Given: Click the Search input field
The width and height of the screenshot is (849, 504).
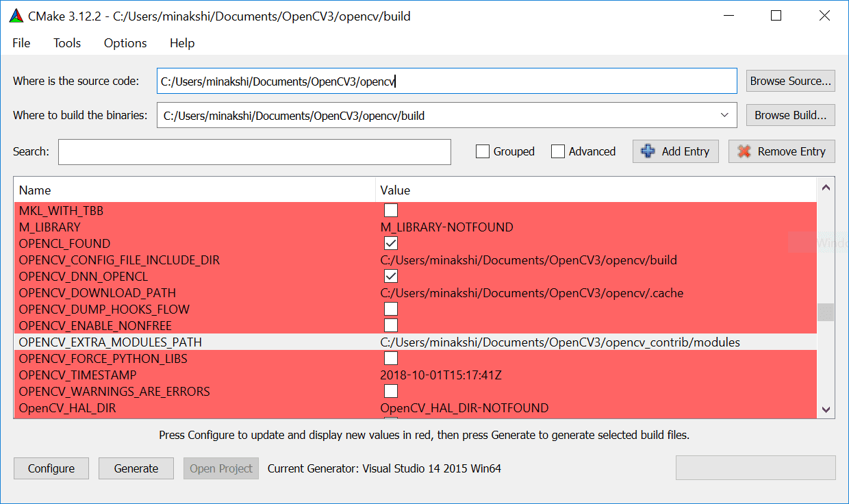Looking at the screenshot, I should (255, 151).
